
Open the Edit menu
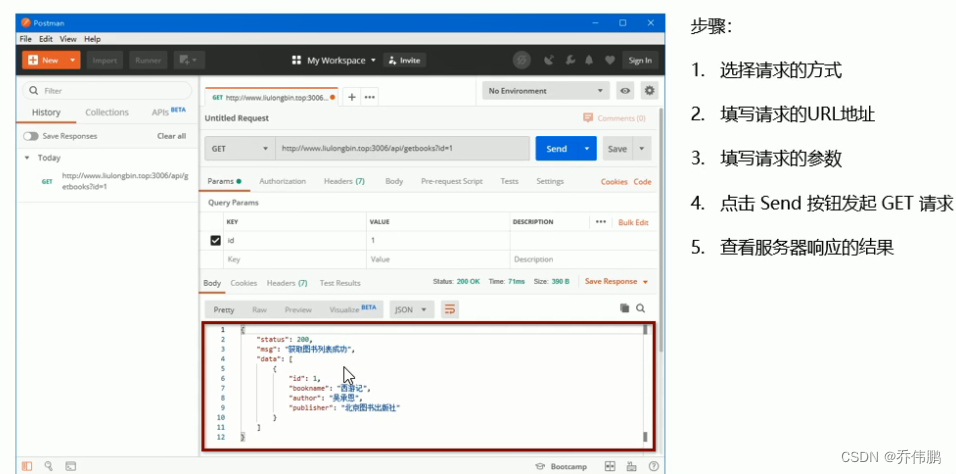[x=46, y=39]
